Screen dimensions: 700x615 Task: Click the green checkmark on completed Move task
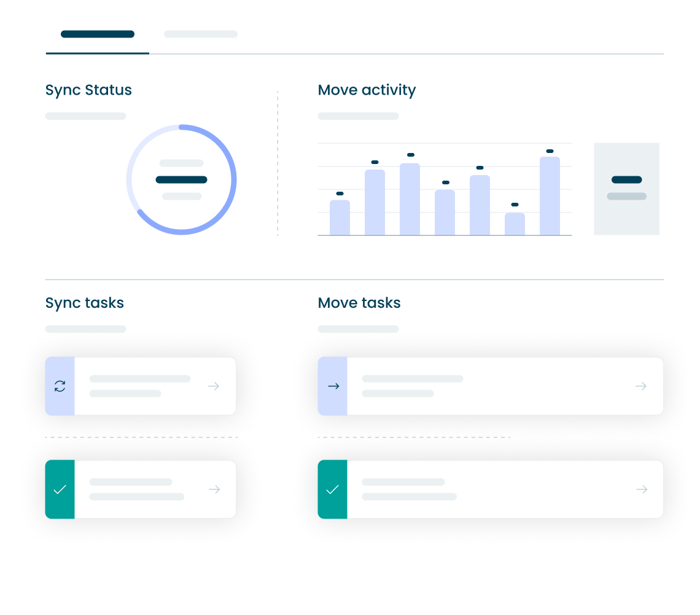(x=333, y=489)
